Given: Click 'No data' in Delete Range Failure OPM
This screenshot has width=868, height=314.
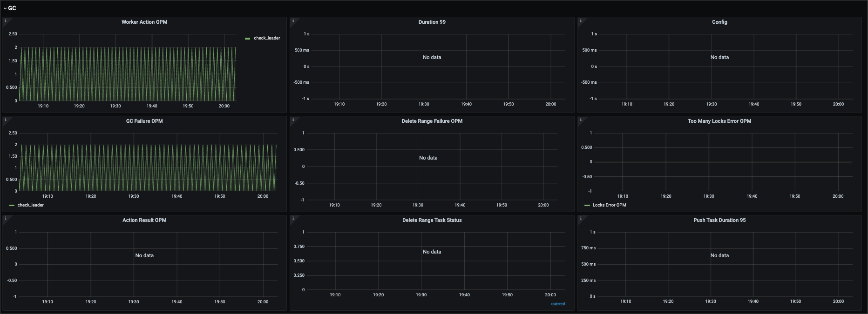Looking at the screenshot, I should 428,158.
